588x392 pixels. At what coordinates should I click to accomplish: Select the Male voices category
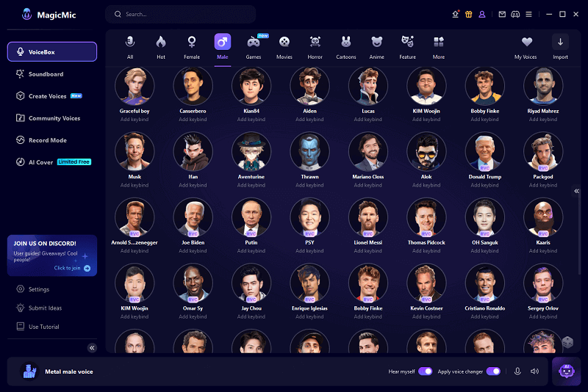click(x=223, y=47)
